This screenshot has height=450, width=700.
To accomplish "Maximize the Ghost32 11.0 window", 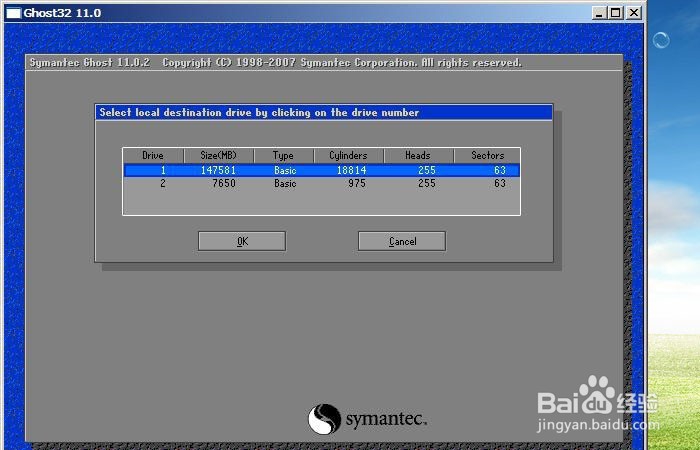I will 616,13.
